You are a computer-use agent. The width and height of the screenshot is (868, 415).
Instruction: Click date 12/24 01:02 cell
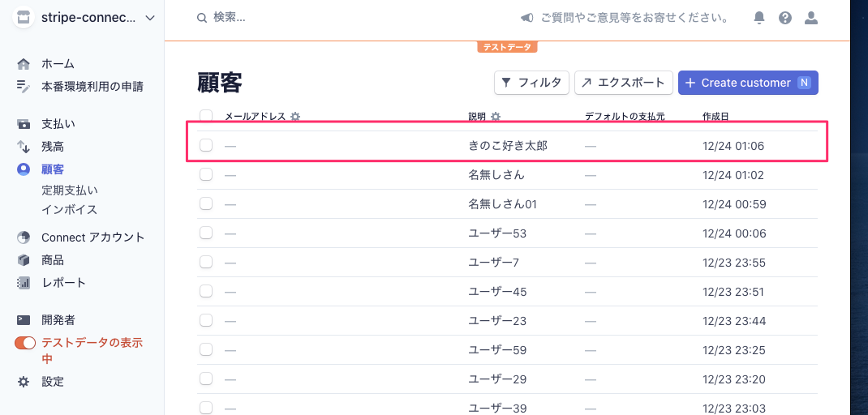pyautogui.click(x=733, y=175)
